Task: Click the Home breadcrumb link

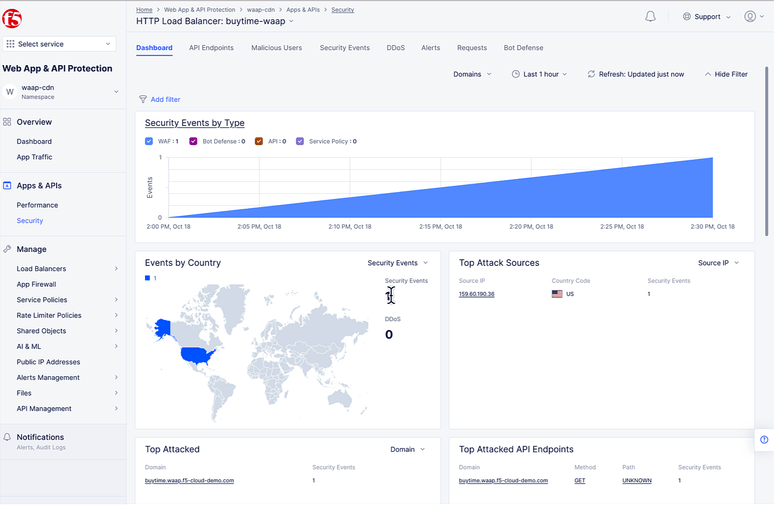Action: [x=144, y=10]
